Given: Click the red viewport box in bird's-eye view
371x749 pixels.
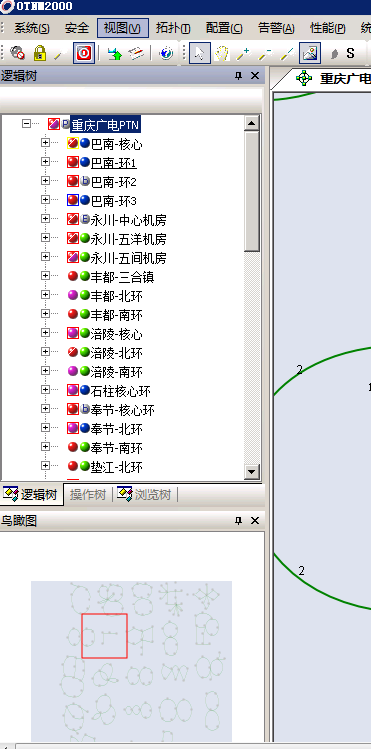Looking at the screenshot, I should (104, 636).
